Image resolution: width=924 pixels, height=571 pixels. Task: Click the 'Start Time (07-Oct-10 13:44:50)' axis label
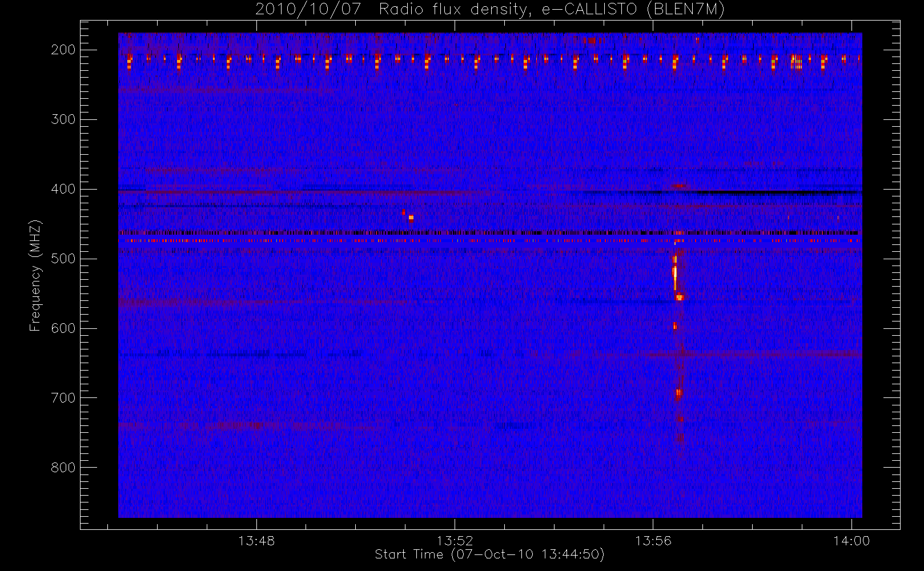[x=489, y=554]
